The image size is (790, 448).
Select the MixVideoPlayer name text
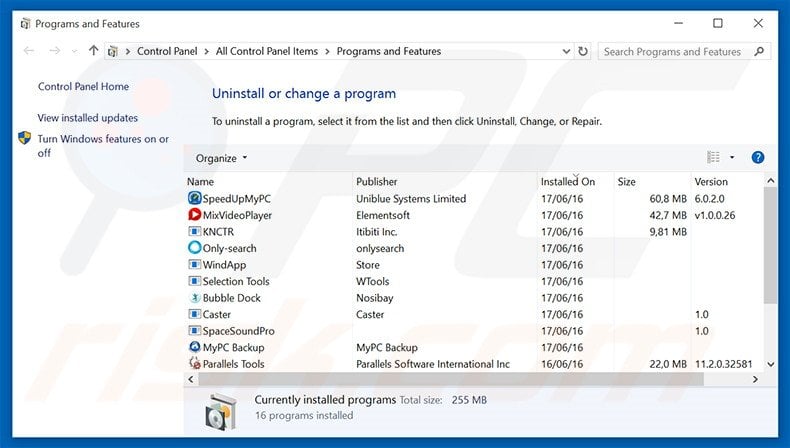(x=237, y=215)
